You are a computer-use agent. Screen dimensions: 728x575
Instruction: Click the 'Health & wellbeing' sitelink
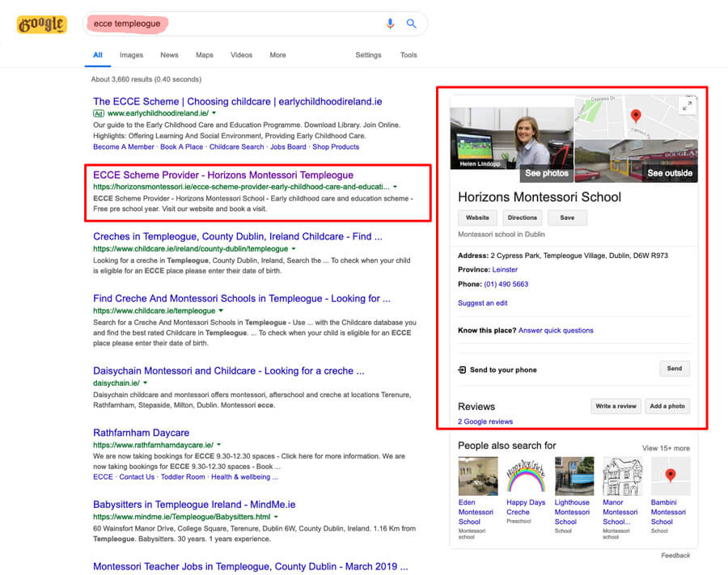click(x=244, y=476)
